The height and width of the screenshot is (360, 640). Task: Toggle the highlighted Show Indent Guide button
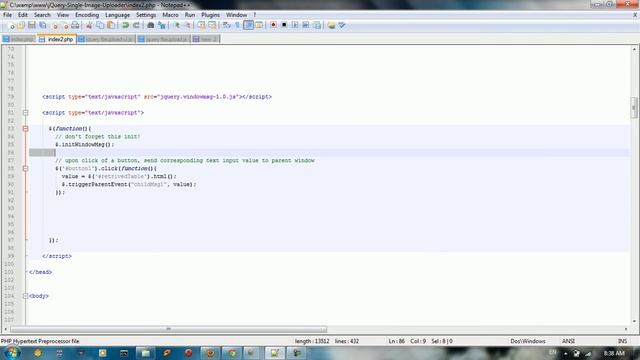point(248,25)
